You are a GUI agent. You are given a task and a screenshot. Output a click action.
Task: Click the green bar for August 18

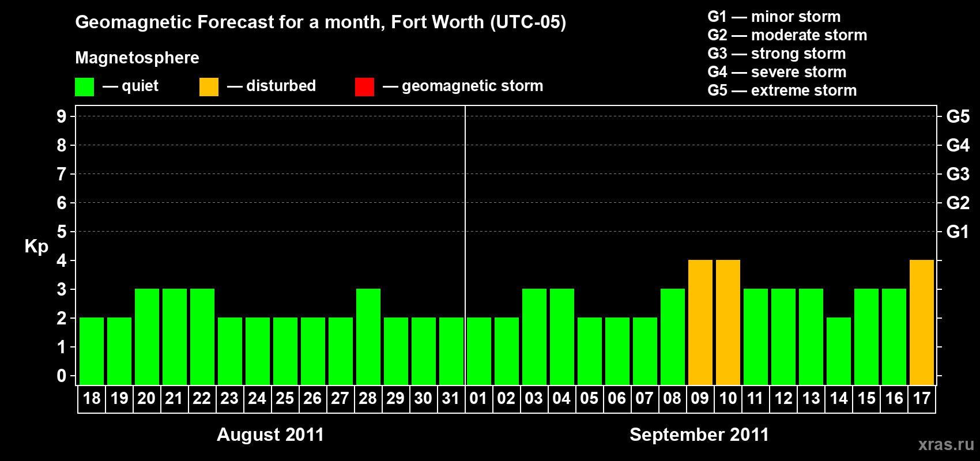(92, 351)
